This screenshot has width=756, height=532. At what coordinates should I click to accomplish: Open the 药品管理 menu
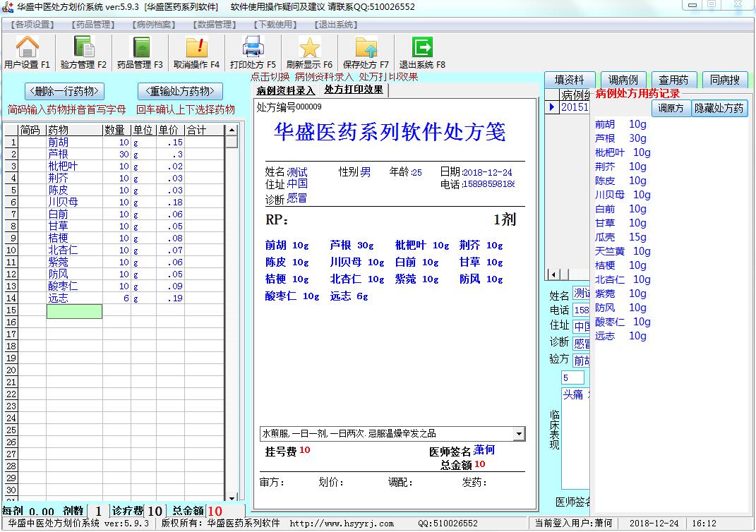pos(93,25)
